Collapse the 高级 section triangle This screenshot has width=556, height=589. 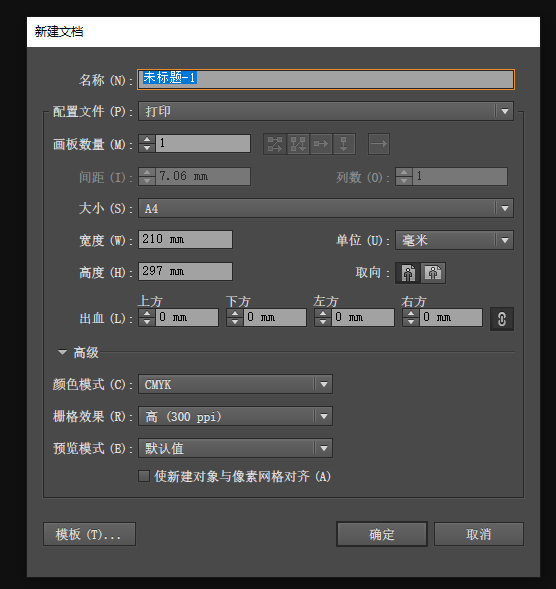(x=62, y=352)
